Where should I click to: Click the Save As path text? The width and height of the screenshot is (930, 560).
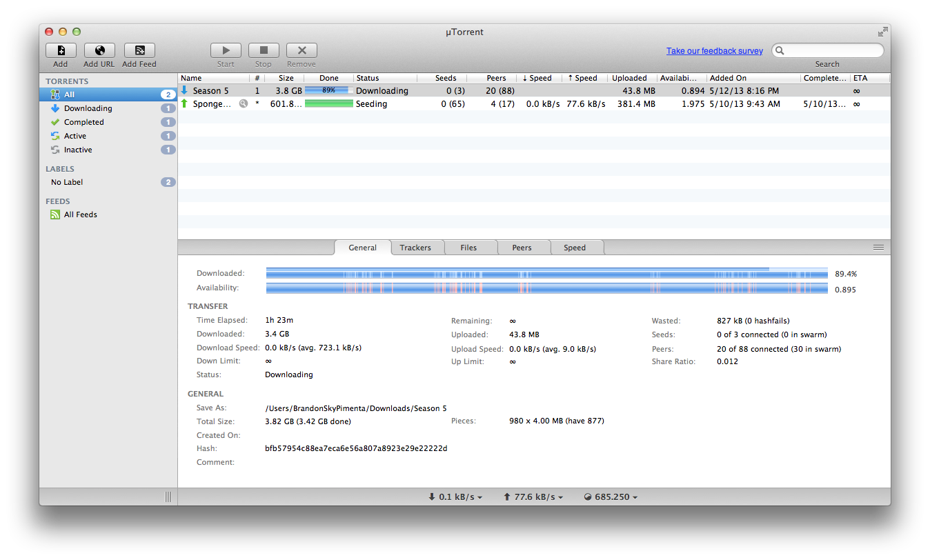tap(356, 408)
